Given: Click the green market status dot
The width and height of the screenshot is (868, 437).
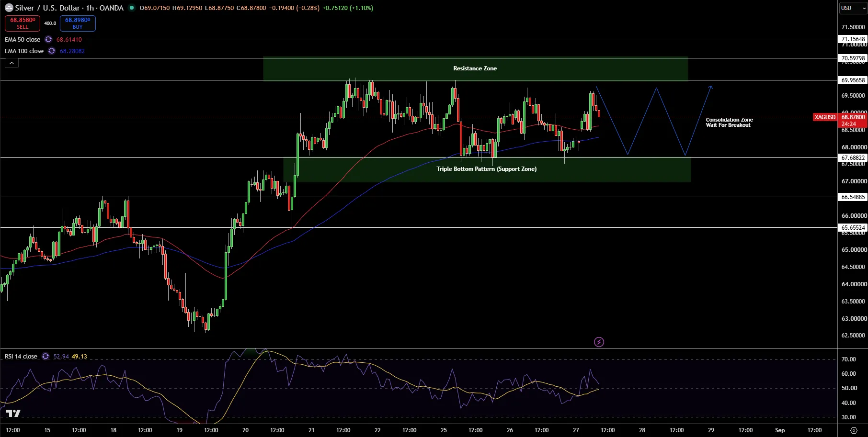Looking at the screenshot, I should tap(132, 8).
